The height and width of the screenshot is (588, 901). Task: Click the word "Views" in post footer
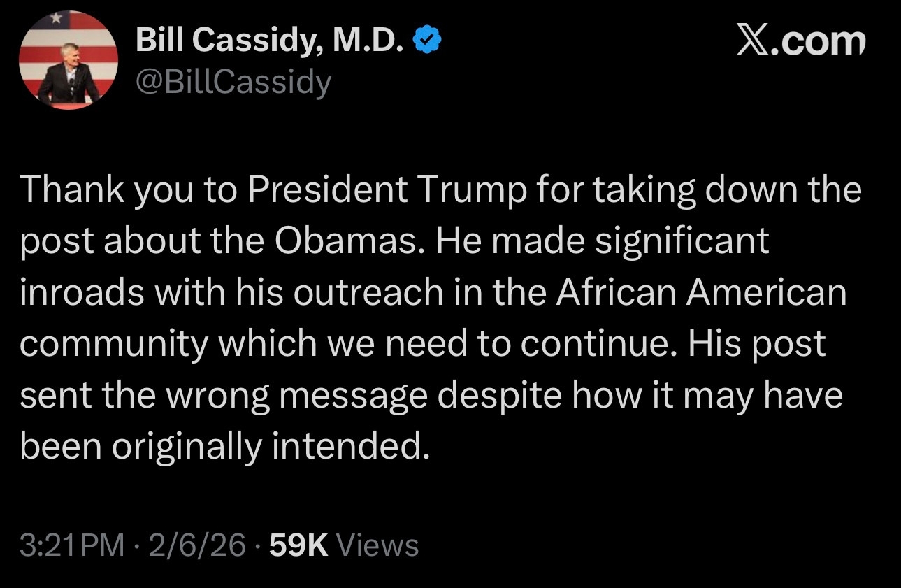pyautogui.click(x=377, y=545)
